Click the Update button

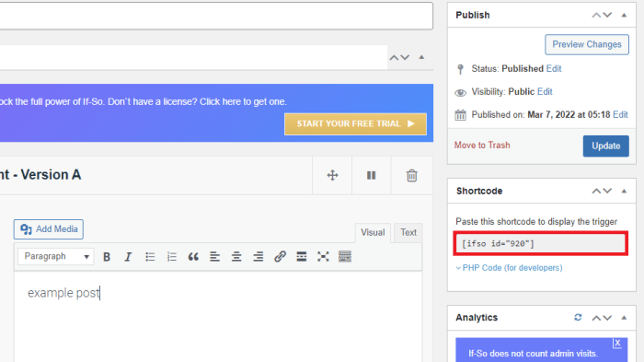[605, 146]
